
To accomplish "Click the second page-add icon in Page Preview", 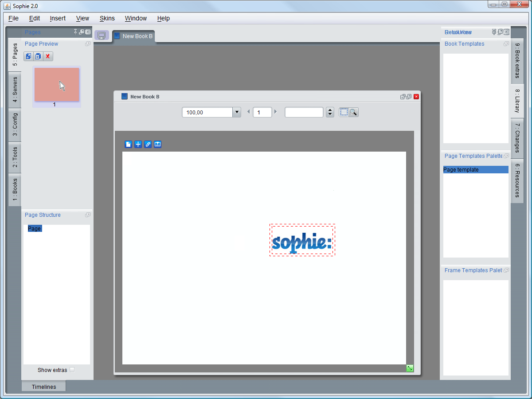I will point(38,56).
